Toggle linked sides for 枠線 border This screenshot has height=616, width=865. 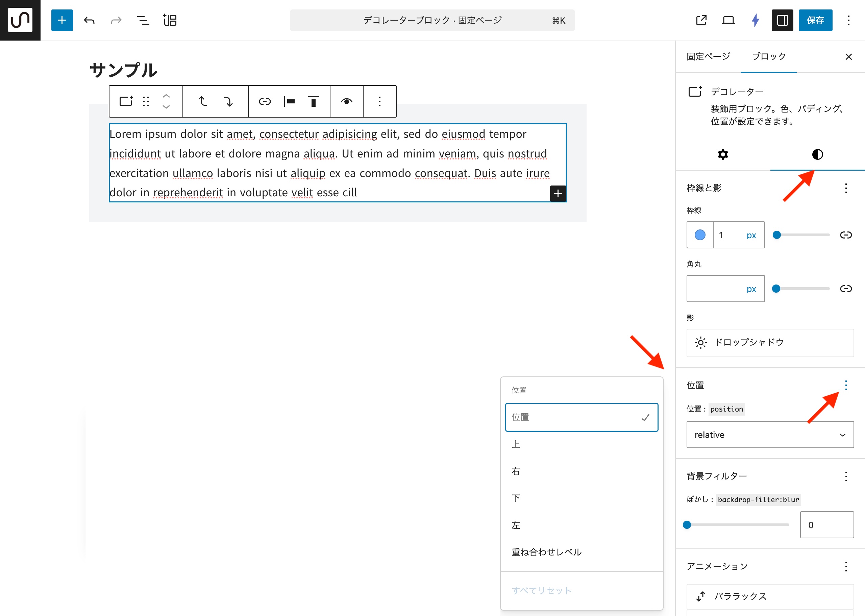pyautogui.click(x=846, y=235)
